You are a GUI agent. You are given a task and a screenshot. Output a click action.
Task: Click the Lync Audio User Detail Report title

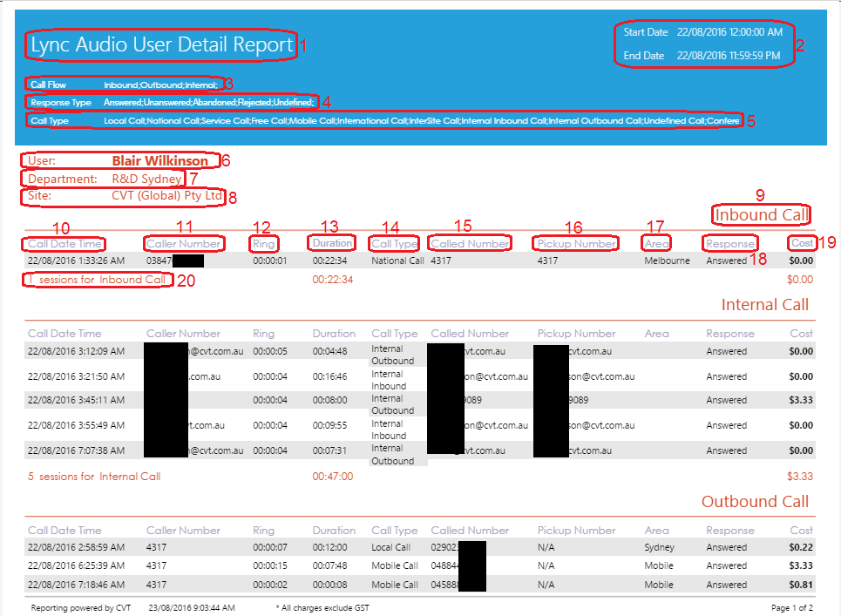(162, 45)
